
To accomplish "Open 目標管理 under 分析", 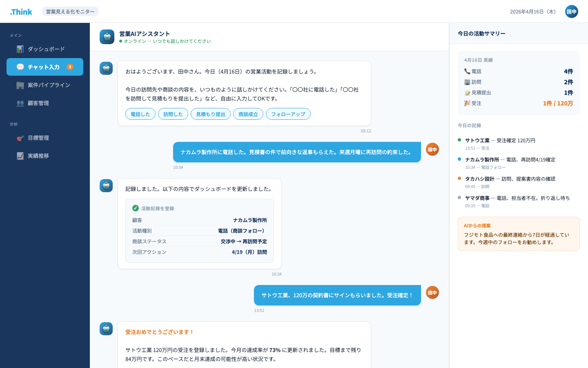I will tap(45, 138).
